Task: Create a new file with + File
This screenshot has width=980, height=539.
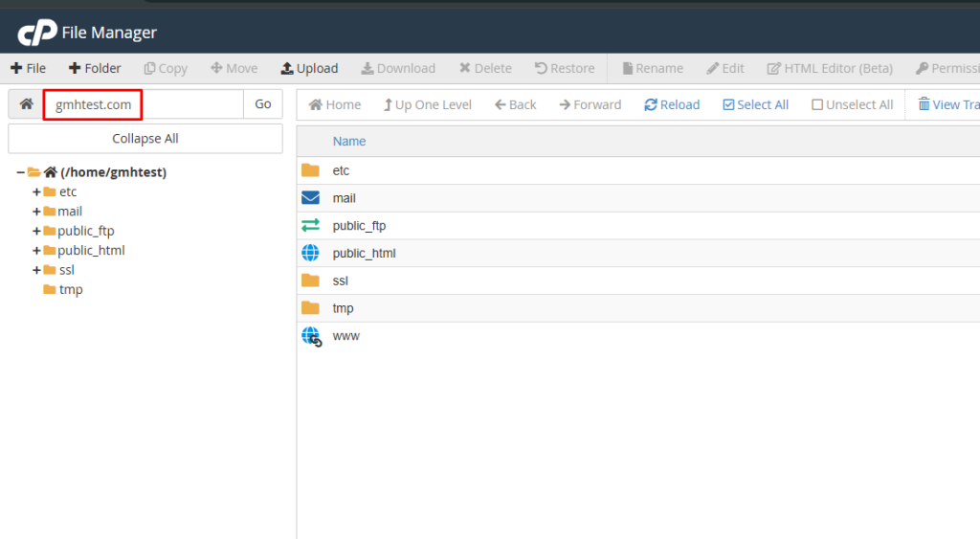Action: 28,68
